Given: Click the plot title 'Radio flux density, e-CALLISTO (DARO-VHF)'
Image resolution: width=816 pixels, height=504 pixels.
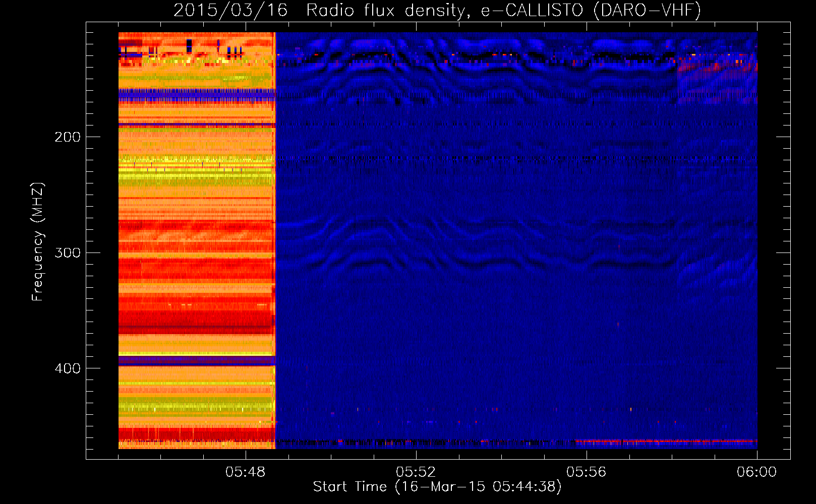Looking at the screenshot, I should pyautogui.click(x=503, y=10).
